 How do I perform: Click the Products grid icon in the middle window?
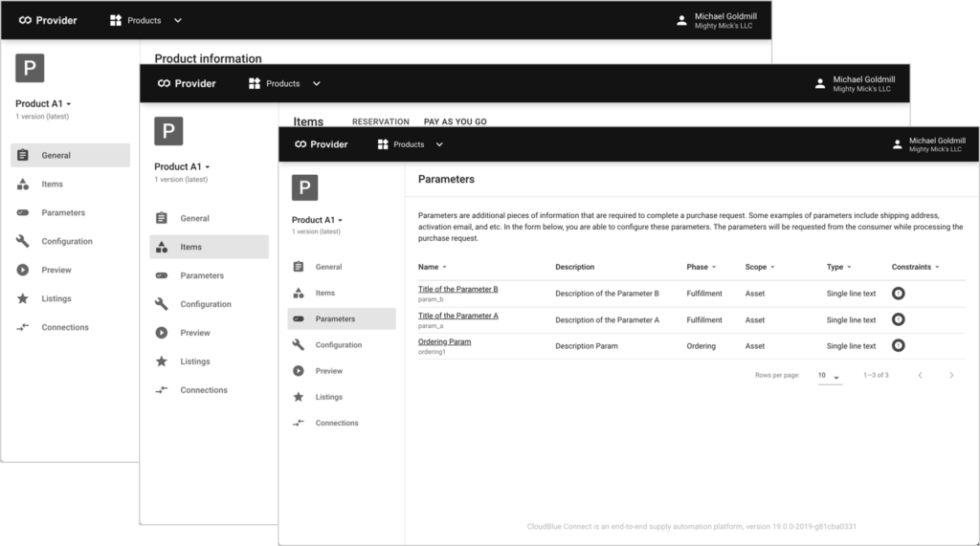[255, 83]
